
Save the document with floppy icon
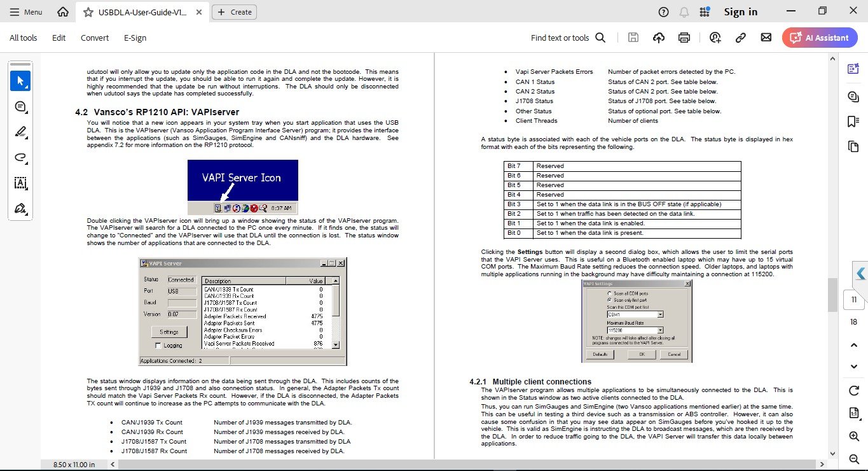coord(633,38)
